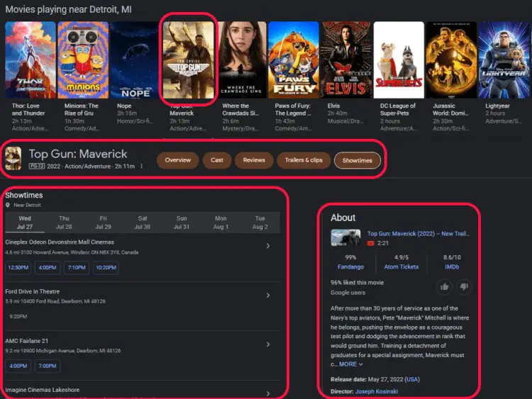This screenshot has width=532, height=399.
Task: Click Imagine Cinemas Lakeshore theatre name
Action: tap(42, 390)
